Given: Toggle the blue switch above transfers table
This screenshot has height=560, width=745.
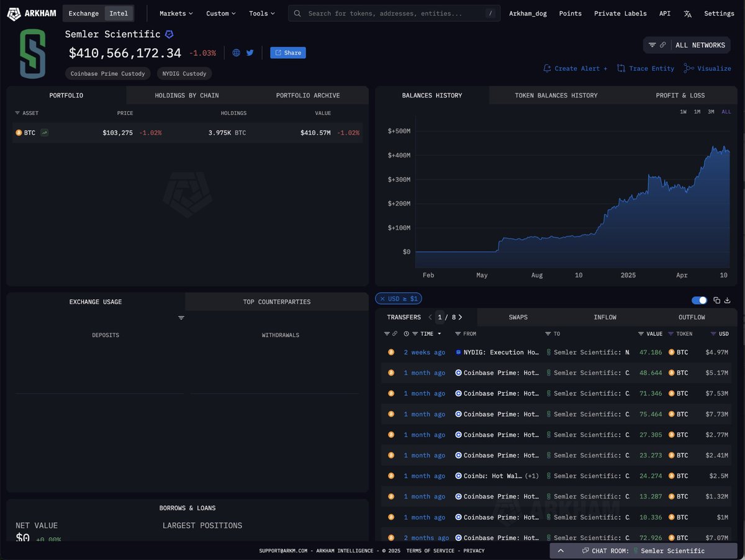Looking at the screenshot, I should click(x=699, y=300).
